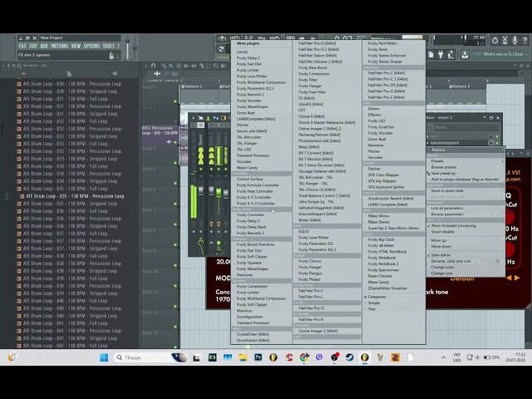The height and width of the screenshot is (399, 532).
Task: Click Browse presets entry
Action: [x=444, y=167]
